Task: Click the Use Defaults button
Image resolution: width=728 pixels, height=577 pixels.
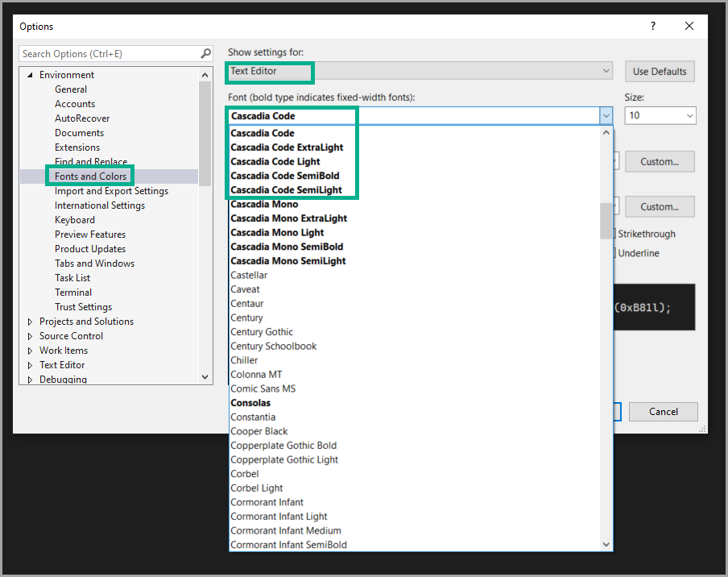Action: coord(659,71)
